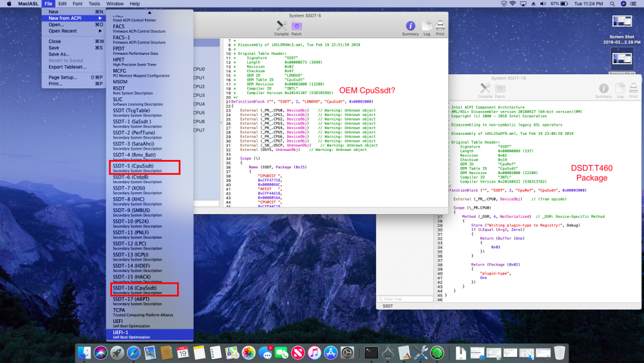Open Launchpad from the dock
644x363 pixels.
(x=117, y=353)
